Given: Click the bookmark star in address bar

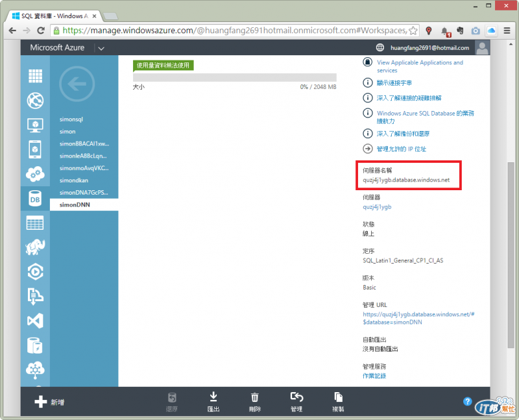Looking at the screenshot, I should 413,31.
